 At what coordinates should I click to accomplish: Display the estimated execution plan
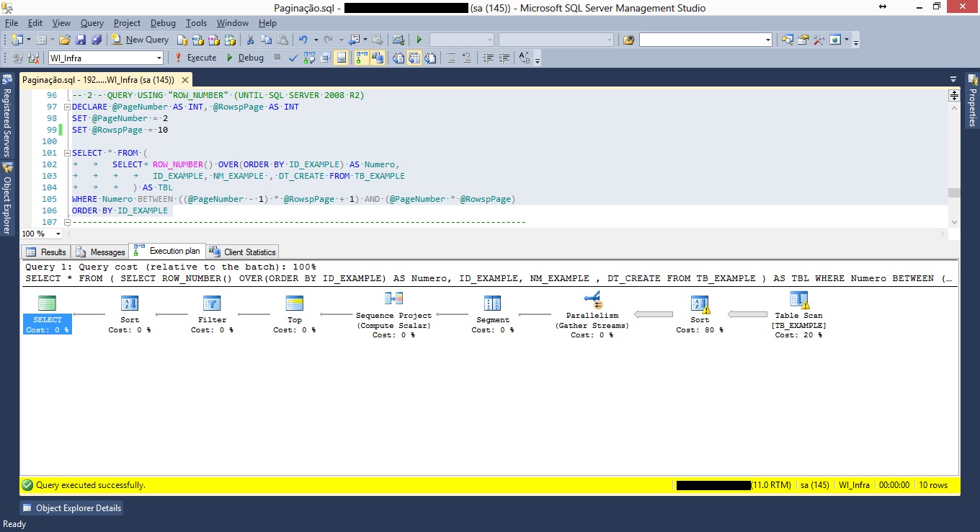(x=309, y=58)
